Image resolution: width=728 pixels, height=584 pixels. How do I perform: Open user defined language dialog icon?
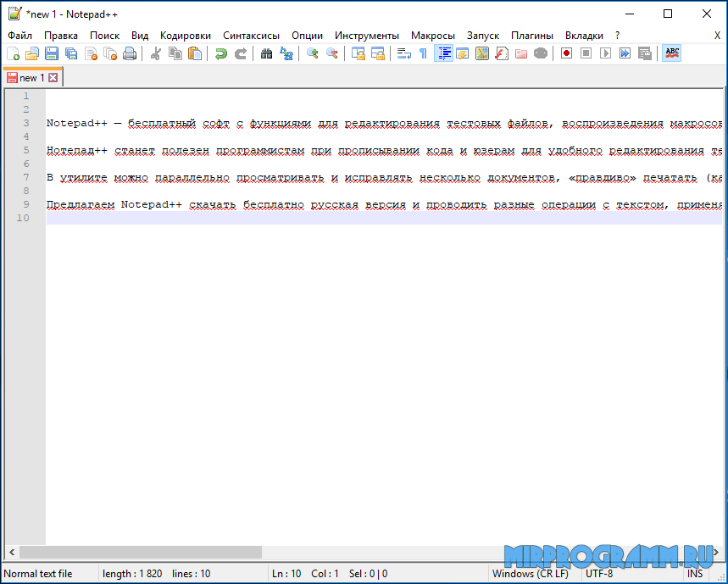point(463,54)
